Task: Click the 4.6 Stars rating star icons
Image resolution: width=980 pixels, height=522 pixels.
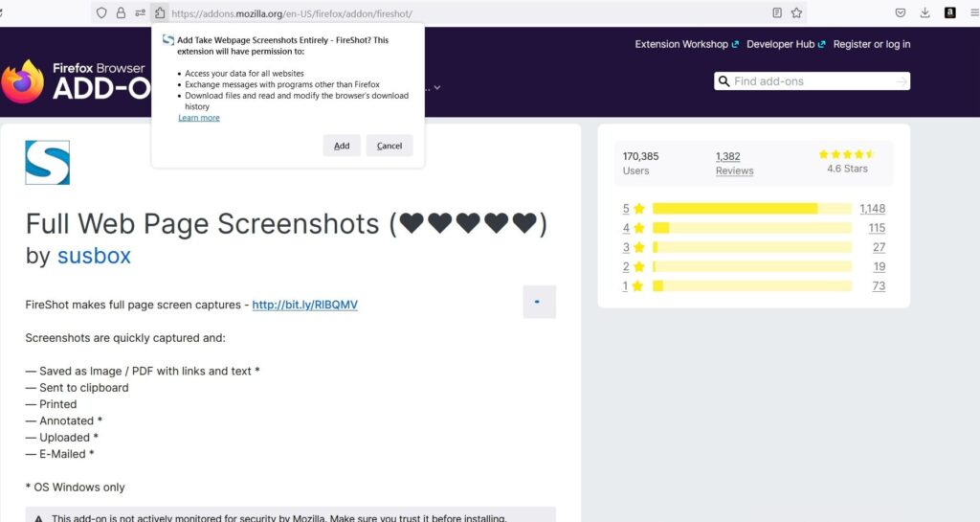Action: pyautogui.click(x=846, y=154)
